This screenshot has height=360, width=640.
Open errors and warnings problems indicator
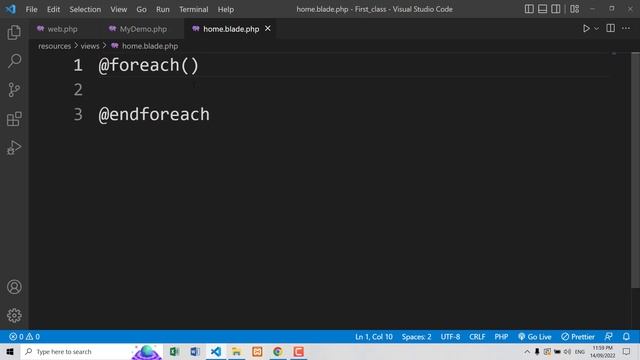[24, 337]
